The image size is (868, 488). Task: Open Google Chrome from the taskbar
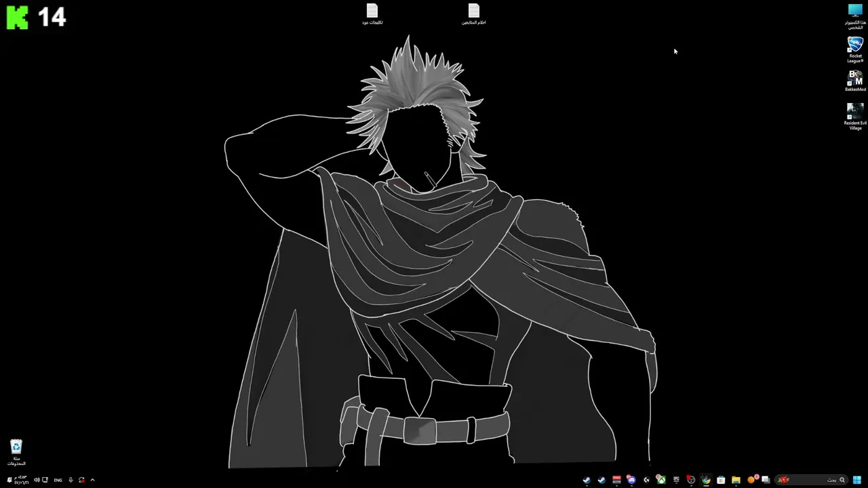tap(706, 480)
